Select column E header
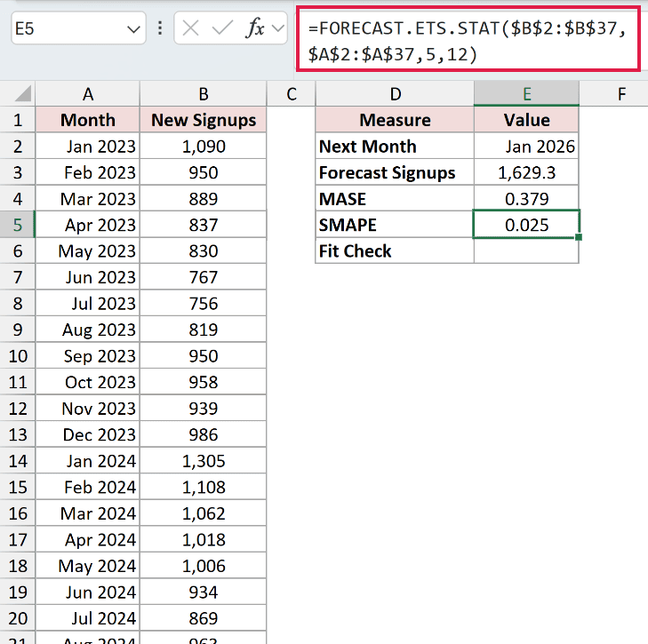Image resolution: width=648 pixels, height=644 pixels. pyautogui.click(x=526, y=94)
